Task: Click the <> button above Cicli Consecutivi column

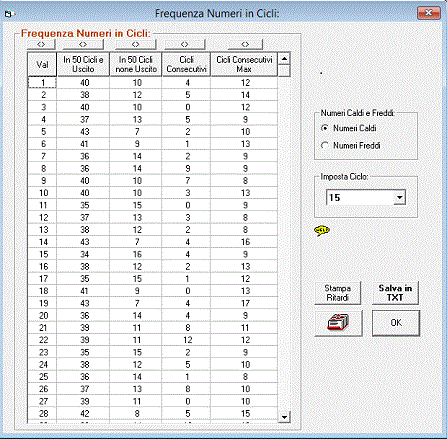Action: [185, 44]
